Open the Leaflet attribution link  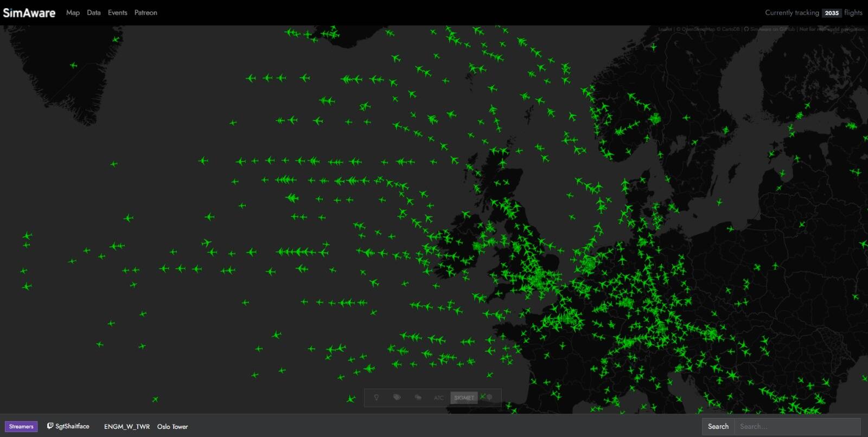coord(665,29)
